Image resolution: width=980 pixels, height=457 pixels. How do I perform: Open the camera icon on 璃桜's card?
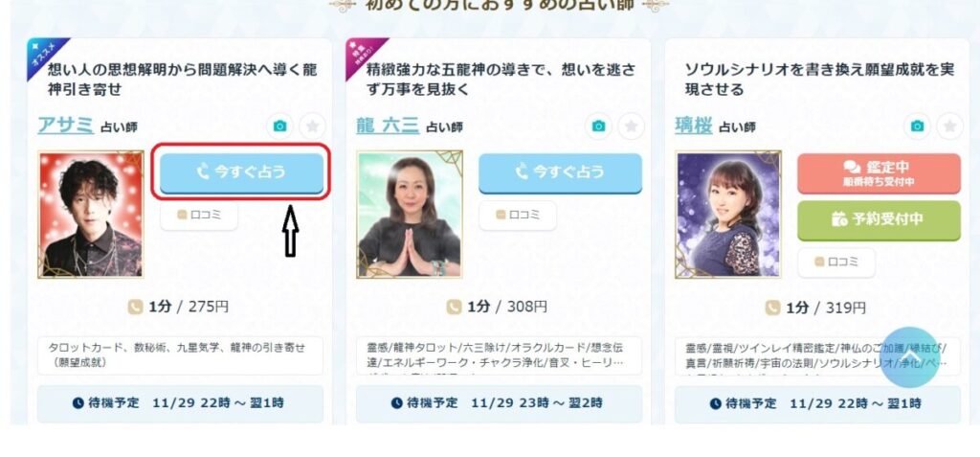tap(918, 126)
